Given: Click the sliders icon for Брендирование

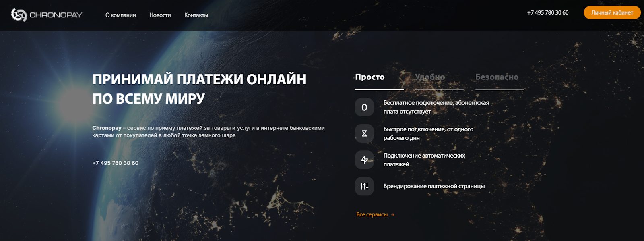Looking at the screenshot, I should pos(364,186).
